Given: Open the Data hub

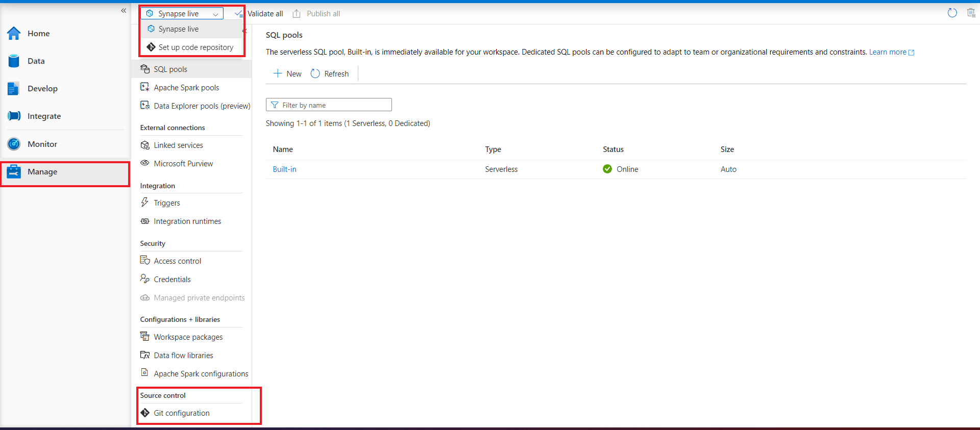Looking at the screenshot, I should [26, 61].
